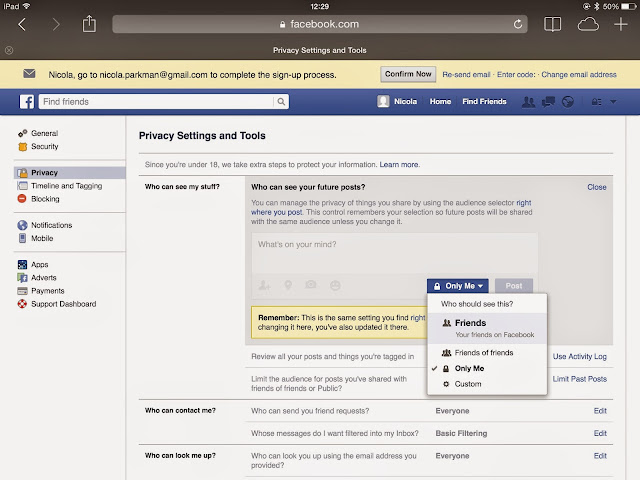Select Privacy in sidebar

tap(70, 173)
